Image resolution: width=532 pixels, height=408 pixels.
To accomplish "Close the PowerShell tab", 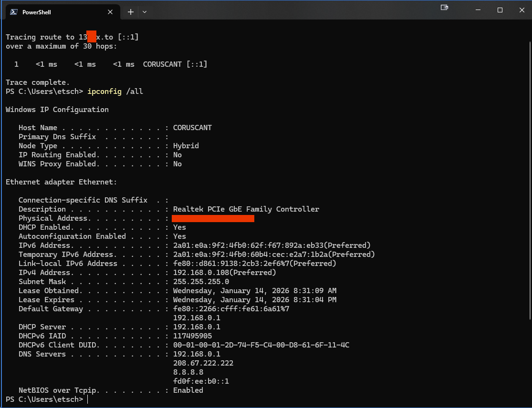I will (110, 12).
